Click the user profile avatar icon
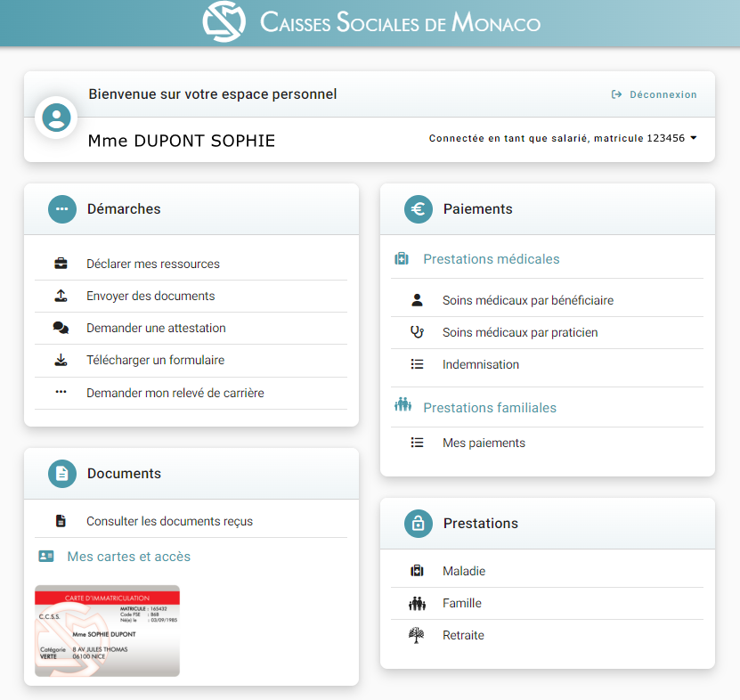Screen dimensions: 740x700 pyautogui.click(x=56, y=118)
